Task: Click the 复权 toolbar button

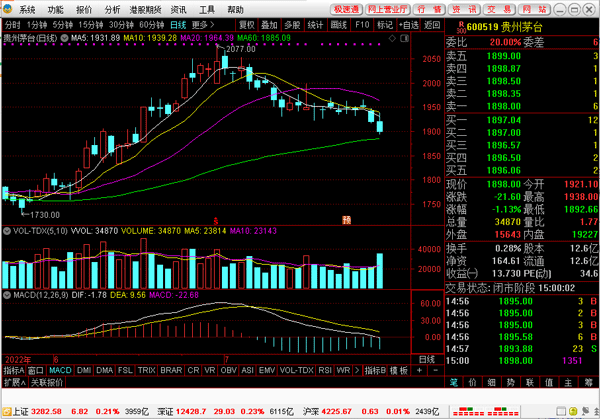Action: coord(247,25)
